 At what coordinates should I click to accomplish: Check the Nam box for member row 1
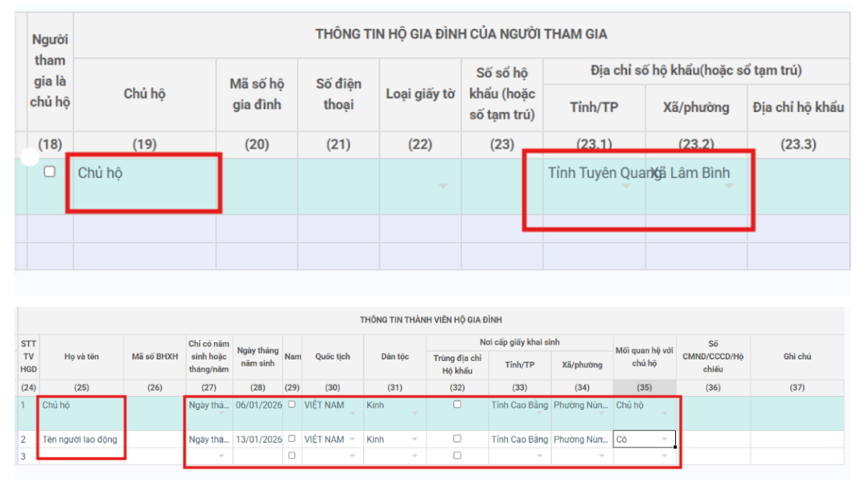pos(292,405)
